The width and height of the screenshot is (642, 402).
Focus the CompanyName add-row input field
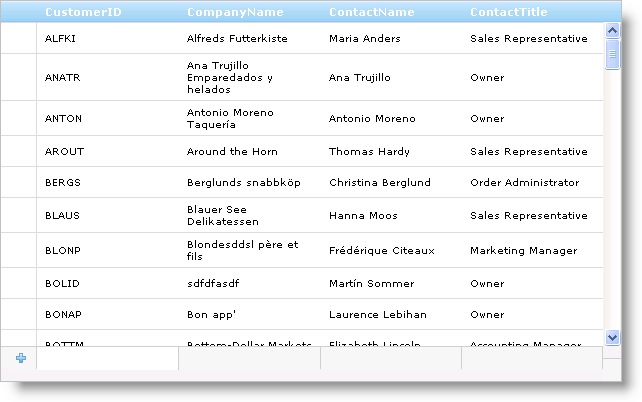249,359
